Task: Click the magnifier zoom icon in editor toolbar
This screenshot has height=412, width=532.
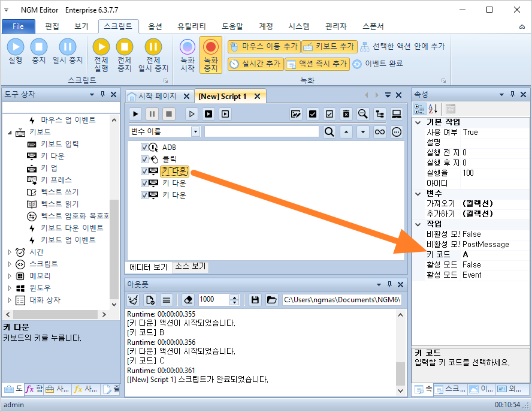Action: coord(362,114)
